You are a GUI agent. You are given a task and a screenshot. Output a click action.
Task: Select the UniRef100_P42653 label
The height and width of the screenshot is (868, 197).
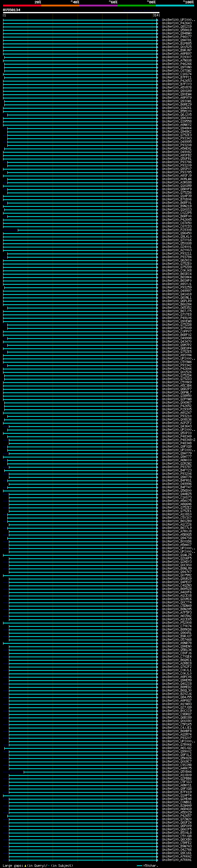[177, 81]
